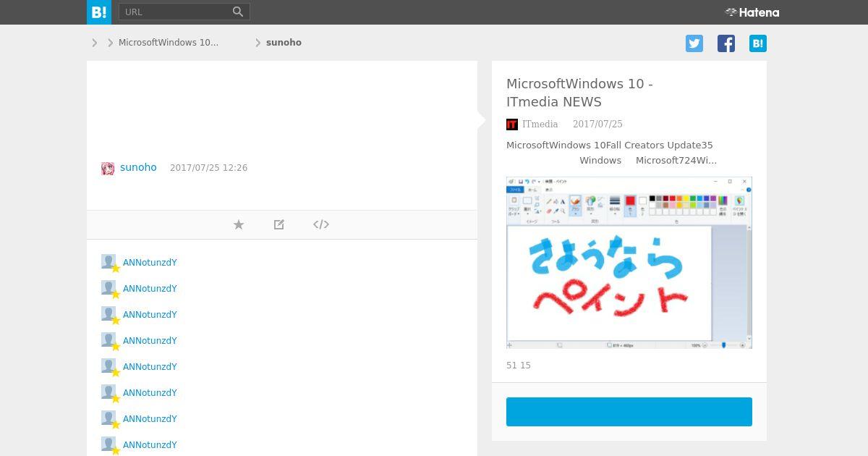Click the 51 15 count text
The image size is (868, 456).
[x=519, y=366]
